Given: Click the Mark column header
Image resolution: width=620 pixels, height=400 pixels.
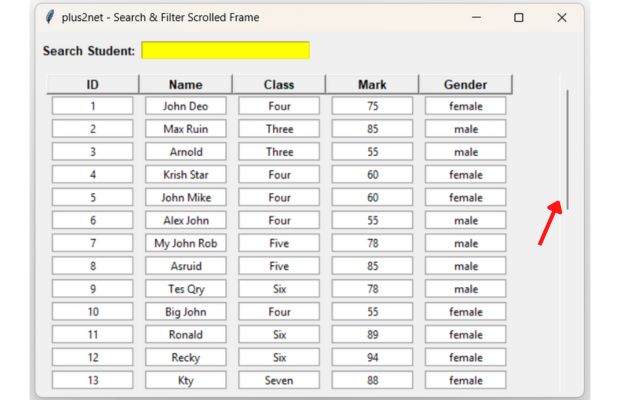Looking at the screenshot, I should [372, 84].
